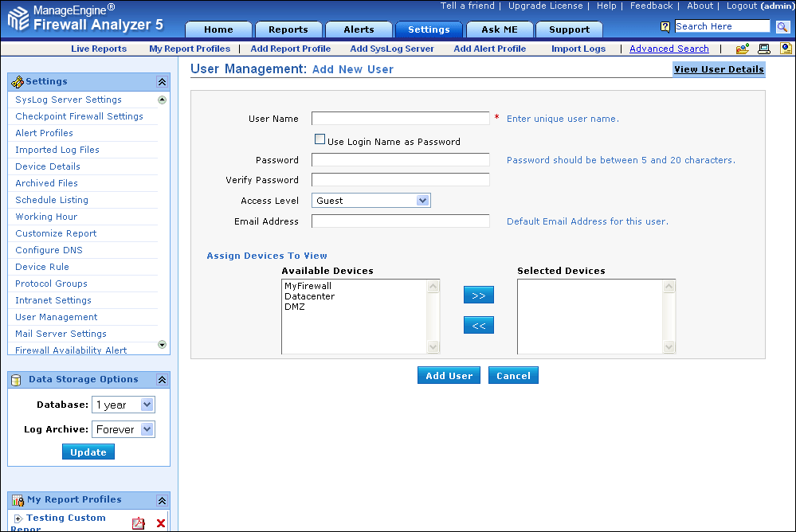Click in the Verify Password field
The width and height of the screenshot is (796, 532).
pyautogui.click(x=401, y=180)
